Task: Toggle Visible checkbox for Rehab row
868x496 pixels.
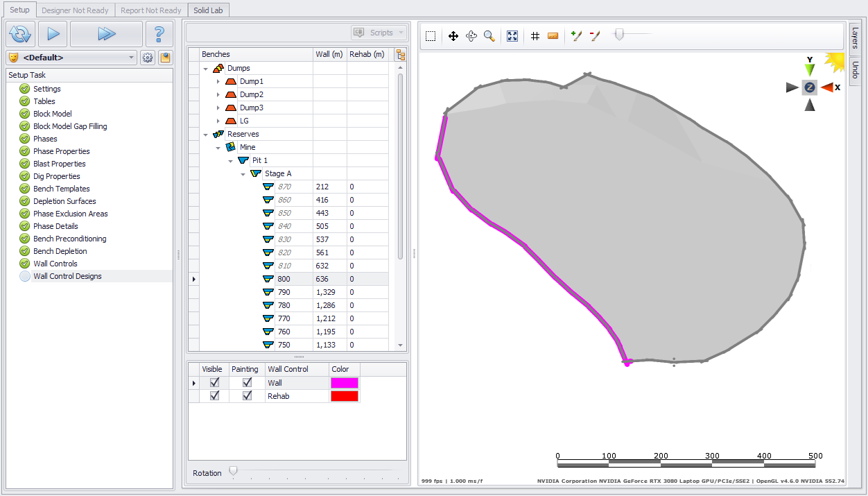Action: 215,396
